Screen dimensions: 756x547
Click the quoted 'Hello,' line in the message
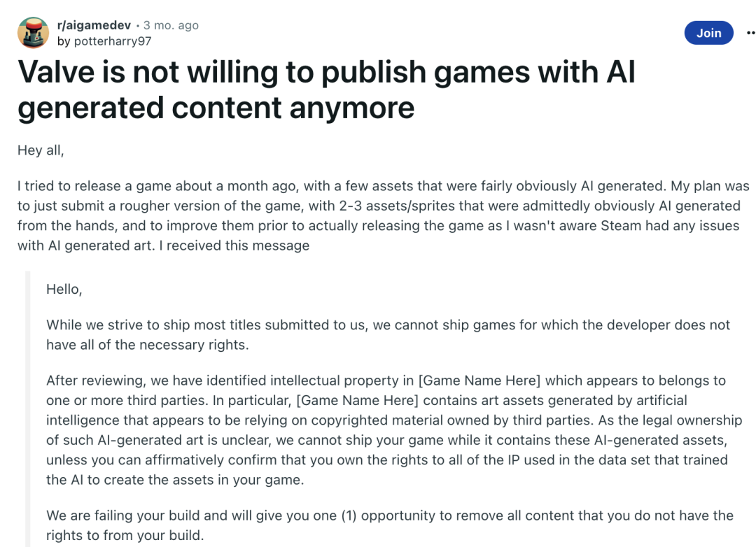(64, 289)
